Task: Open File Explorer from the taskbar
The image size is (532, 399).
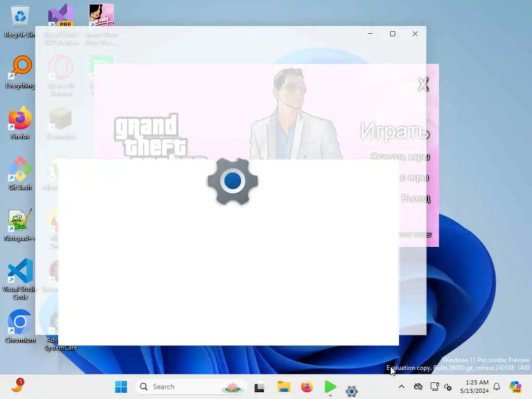Action: (x=284, y=387)
